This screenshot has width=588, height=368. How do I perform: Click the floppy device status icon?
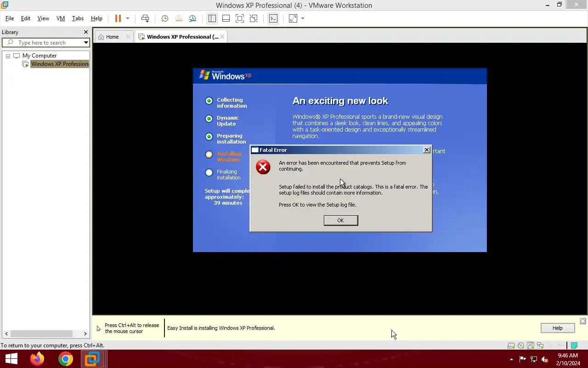click(x=530, y=345)
